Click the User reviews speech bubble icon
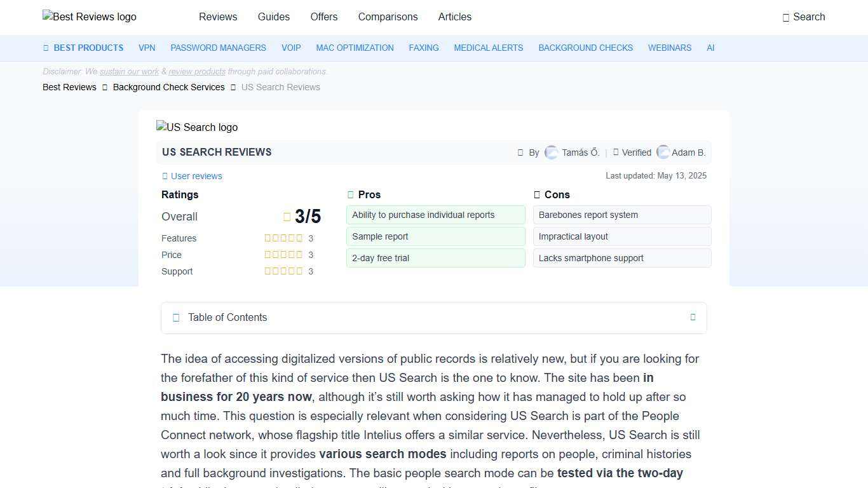The width and height of the screenshot is (868, 488). [x=165, y=176]
